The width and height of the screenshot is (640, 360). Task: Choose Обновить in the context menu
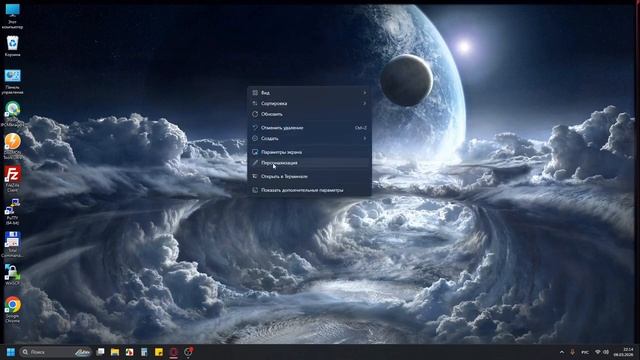pos(309,114)
